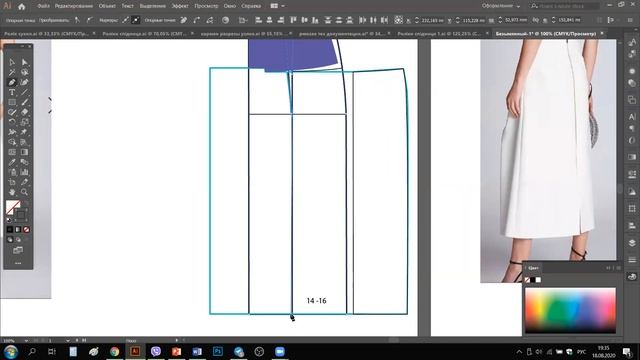Click the Windows Start button

(11, 351)
